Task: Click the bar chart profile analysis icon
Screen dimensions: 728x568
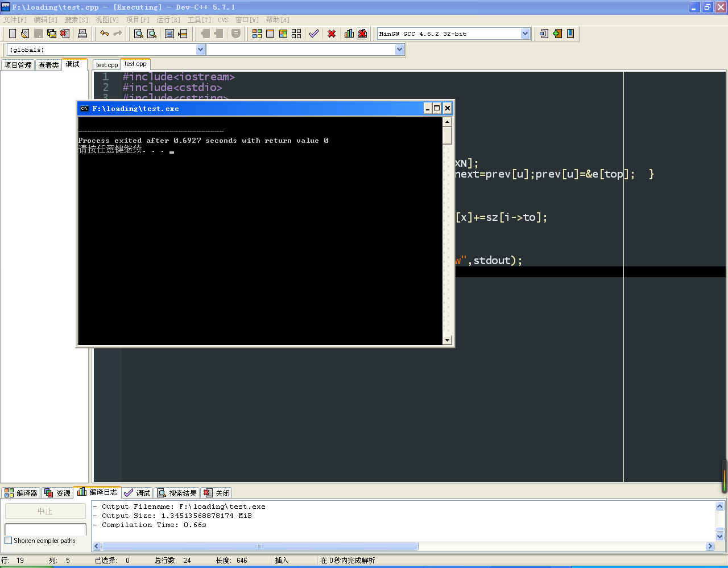Action: (x=349, y=34)
